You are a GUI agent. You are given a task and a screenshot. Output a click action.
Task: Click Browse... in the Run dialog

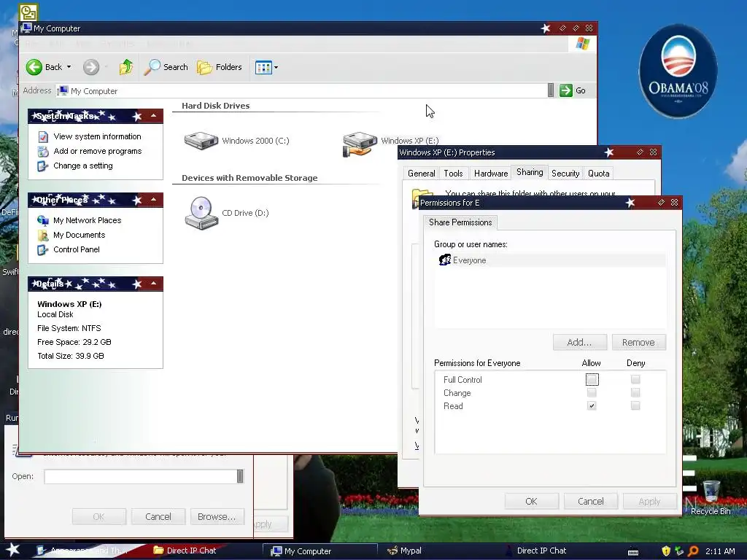point(217,517)
